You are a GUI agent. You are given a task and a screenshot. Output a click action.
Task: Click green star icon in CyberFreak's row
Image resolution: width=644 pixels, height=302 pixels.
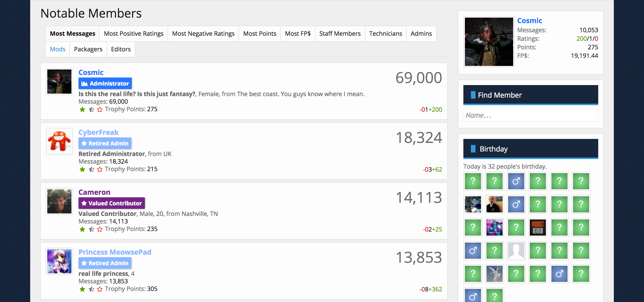(x=82, y=169)
